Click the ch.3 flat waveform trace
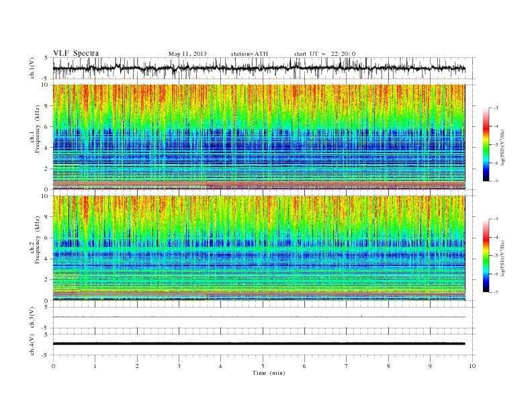Image resolution: width=532 pixels, height=411 pixels. pyautogui.click(x=259, y=317)
